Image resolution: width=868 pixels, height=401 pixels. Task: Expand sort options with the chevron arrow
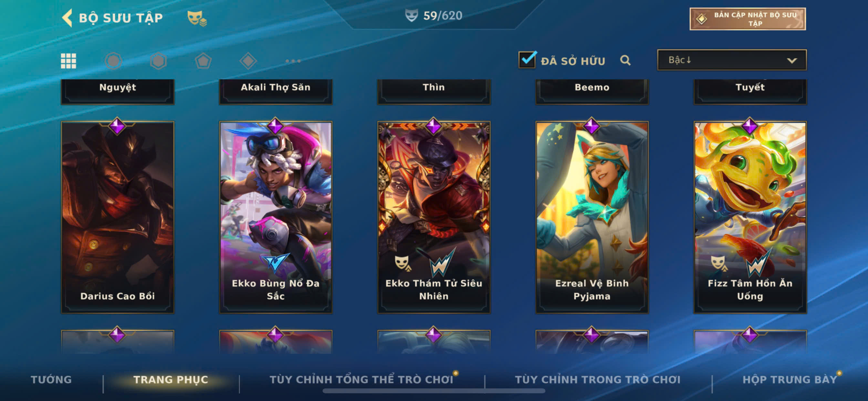tap(792, 61)
